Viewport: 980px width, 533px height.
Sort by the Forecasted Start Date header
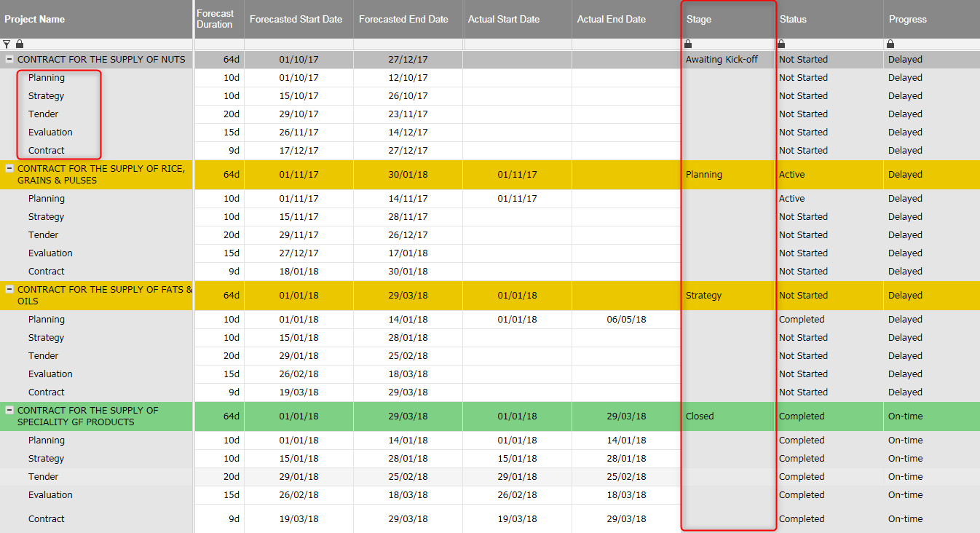296,19
